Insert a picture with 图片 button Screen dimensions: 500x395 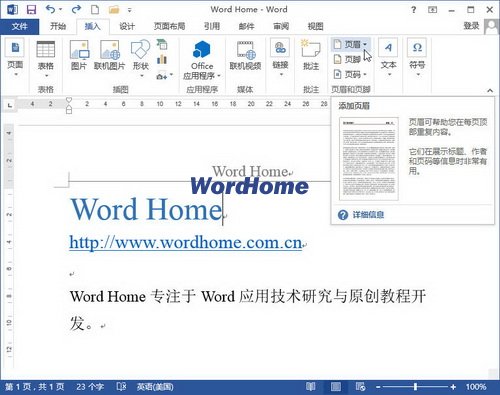(x=79, y=55)
